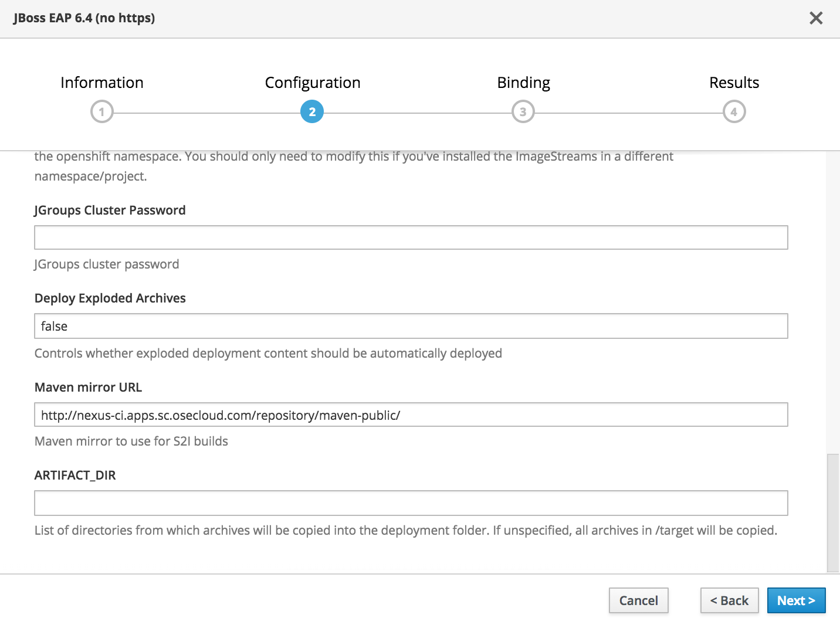Edit the Maven mirror URL field
This screenshot has width=840, height=625.
point(411,415)
